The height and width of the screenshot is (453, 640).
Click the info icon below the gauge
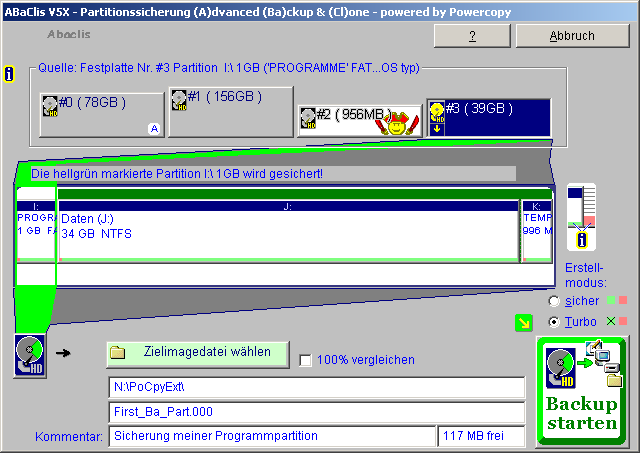[581, 240]
